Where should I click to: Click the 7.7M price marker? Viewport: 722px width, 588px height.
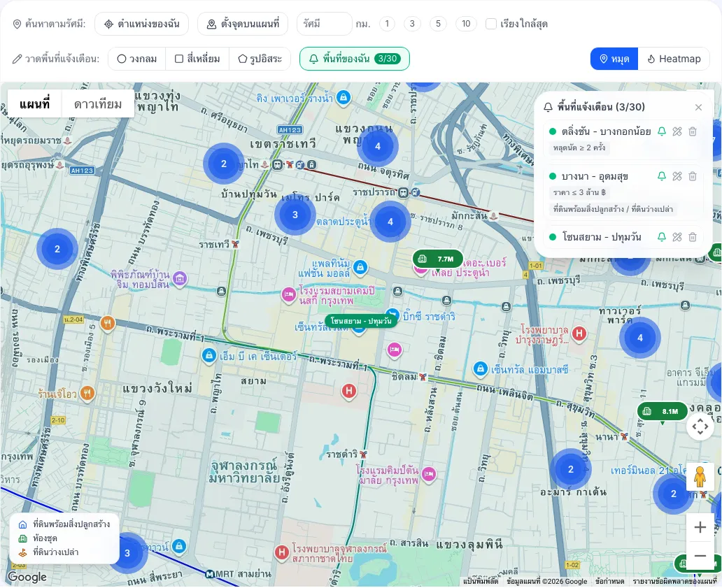pyautogui.click(x=437, y=259)
